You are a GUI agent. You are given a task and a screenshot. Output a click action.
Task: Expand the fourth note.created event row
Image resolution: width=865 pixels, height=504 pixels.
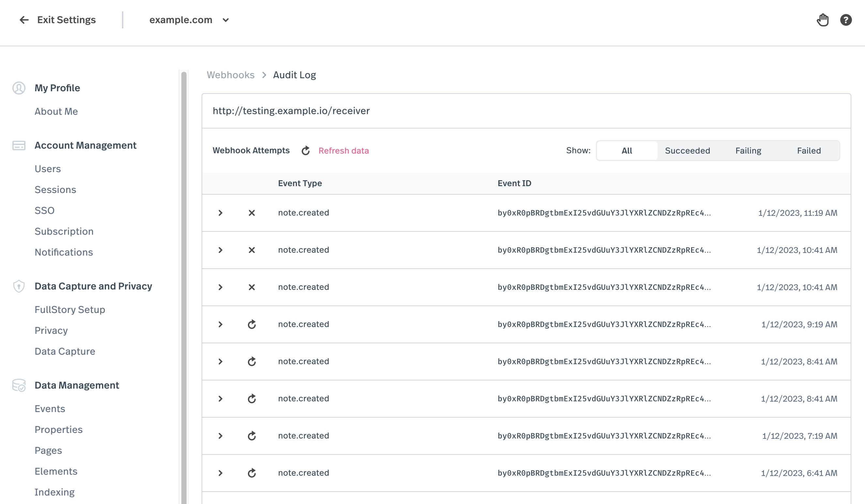pyautogui.click(x=220, y=324)
